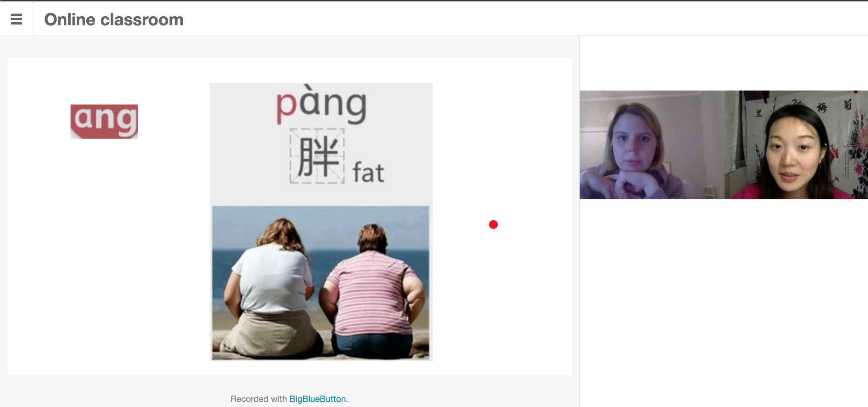
Task: Click the red 'ang' label
Action: [104, 121]
